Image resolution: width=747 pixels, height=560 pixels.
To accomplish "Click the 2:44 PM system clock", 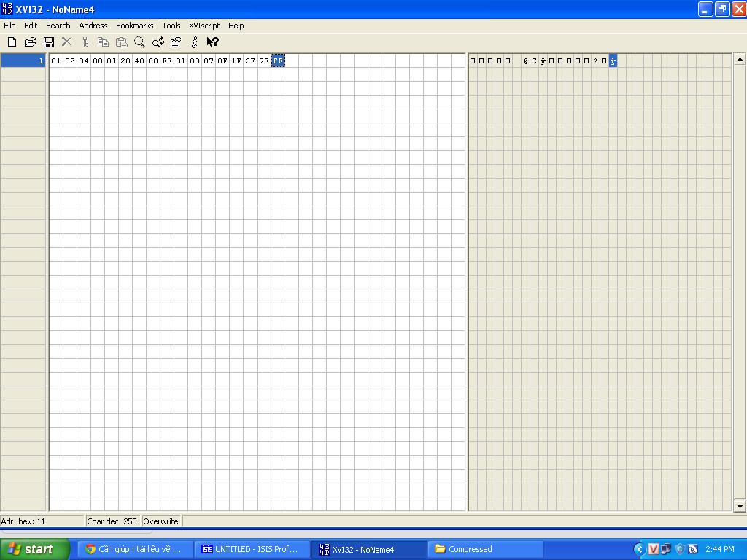I will [x=720, y=549].
